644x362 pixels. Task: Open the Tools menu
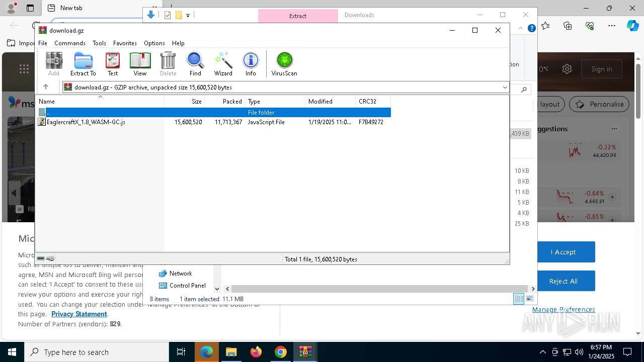pyautogui.click(x=99, y=43)
